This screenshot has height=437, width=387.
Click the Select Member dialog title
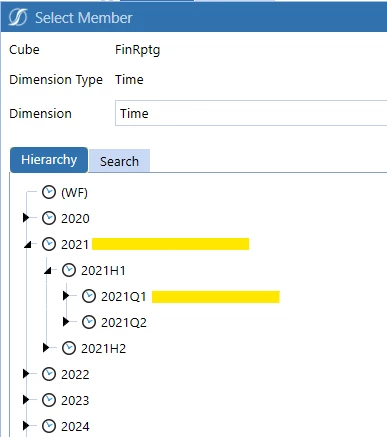click(x=84, y=18)
